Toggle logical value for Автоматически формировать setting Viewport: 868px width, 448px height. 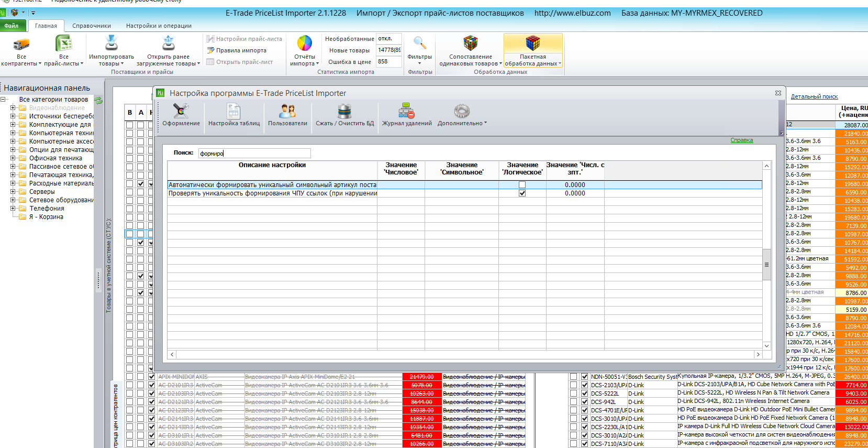point(522,185)
